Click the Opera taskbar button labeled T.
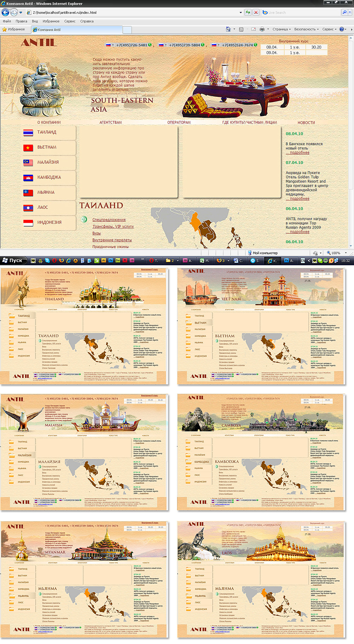The image size is (354, 644). pos(154,261)
